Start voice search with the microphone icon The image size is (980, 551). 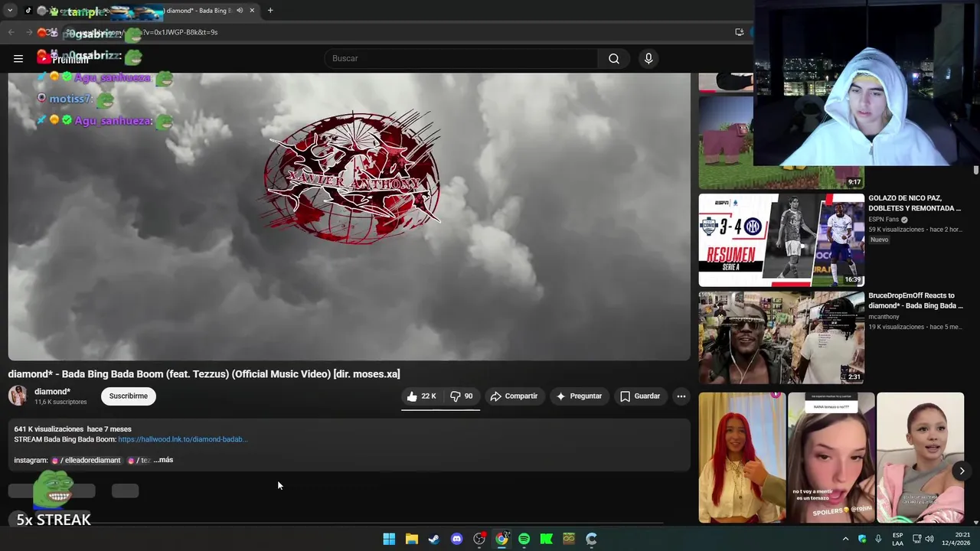click(x=648, y=58)
